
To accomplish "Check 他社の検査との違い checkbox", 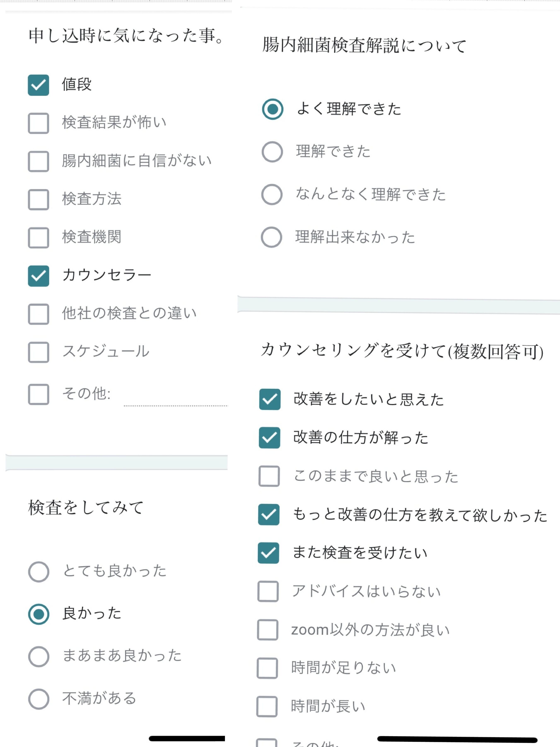I will (38, 314).
